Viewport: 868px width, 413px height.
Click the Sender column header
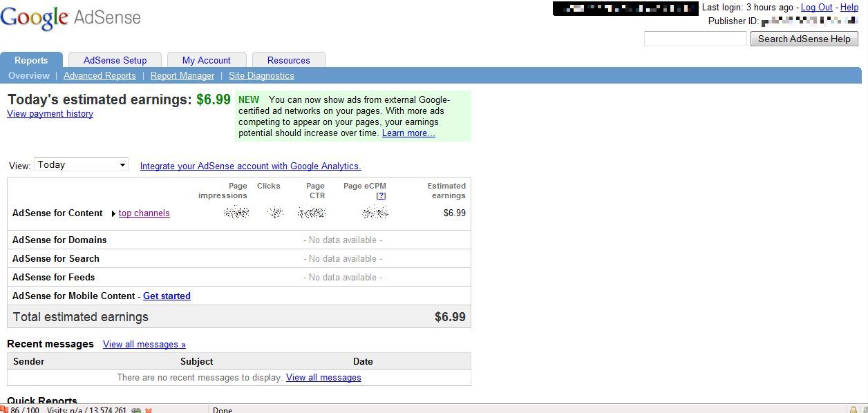[x=29, y=361]
